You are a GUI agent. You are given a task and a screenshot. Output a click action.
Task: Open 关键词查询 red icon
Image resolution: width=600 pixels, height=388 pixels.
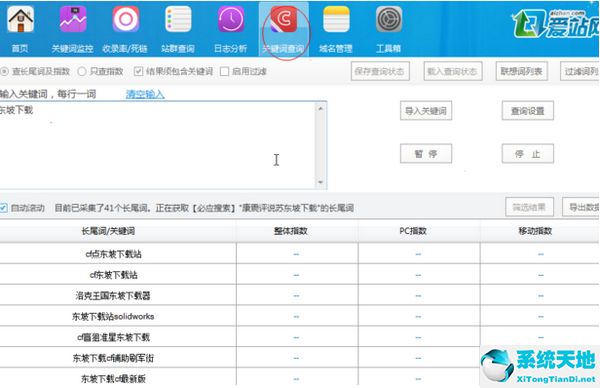[x=284, y=20]
